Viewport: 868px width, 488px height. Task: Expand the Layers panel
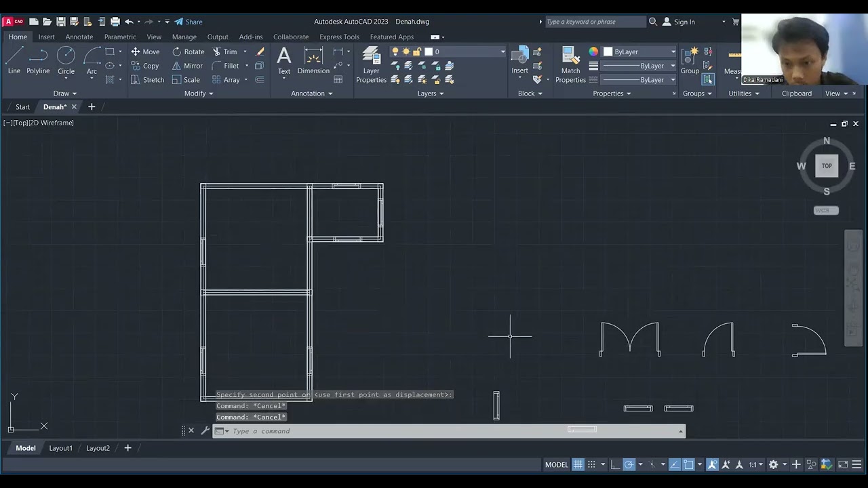[x=431, y=94]
